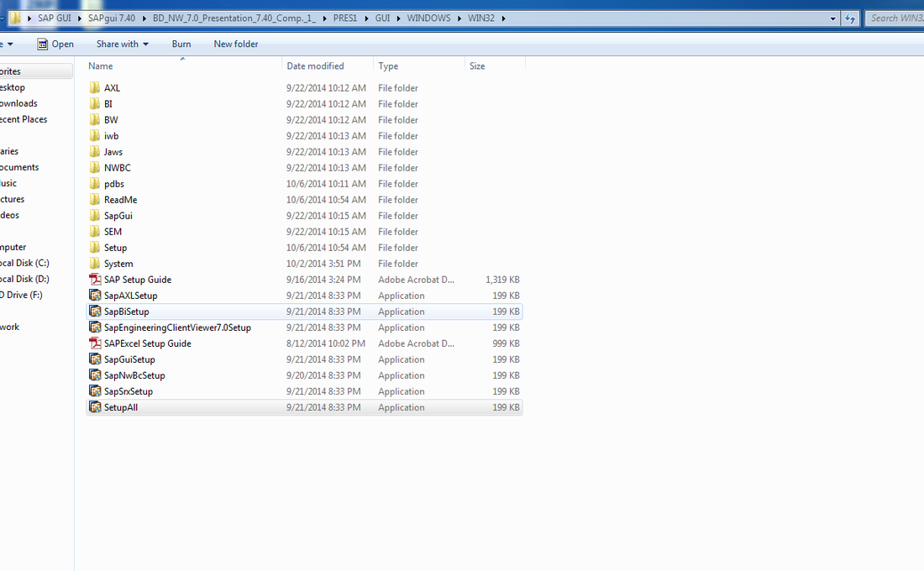Click the SEM folder icon
The height and width of the screenshot is (571, 924).
(95, 231)
